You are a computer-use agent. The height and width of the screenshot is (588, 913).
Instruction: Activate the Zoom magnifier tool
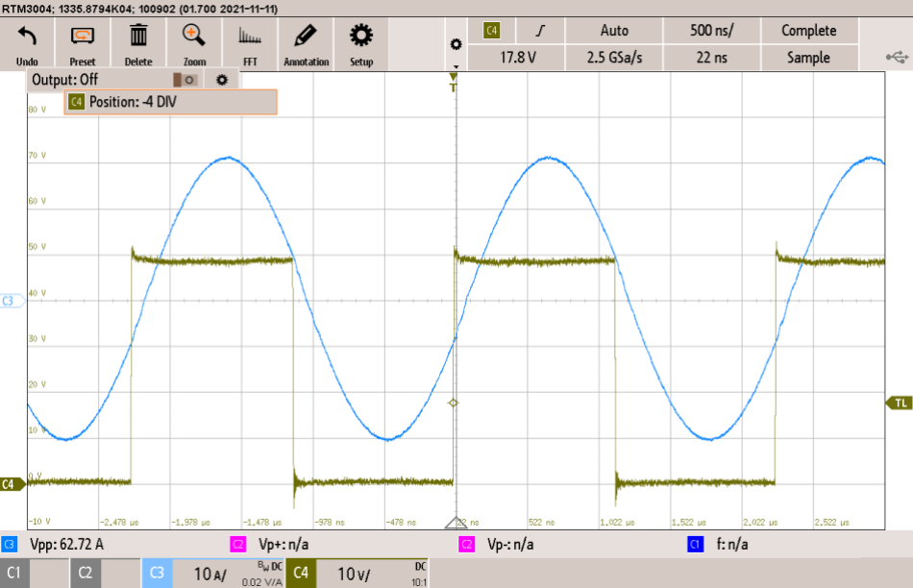(194, 44)
